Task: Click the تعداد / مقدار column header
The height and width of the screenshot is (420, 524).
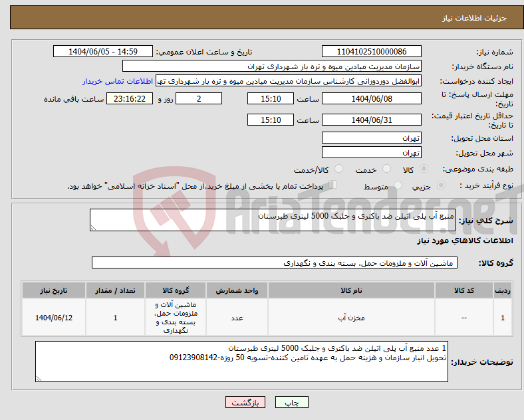Action: 115,290
